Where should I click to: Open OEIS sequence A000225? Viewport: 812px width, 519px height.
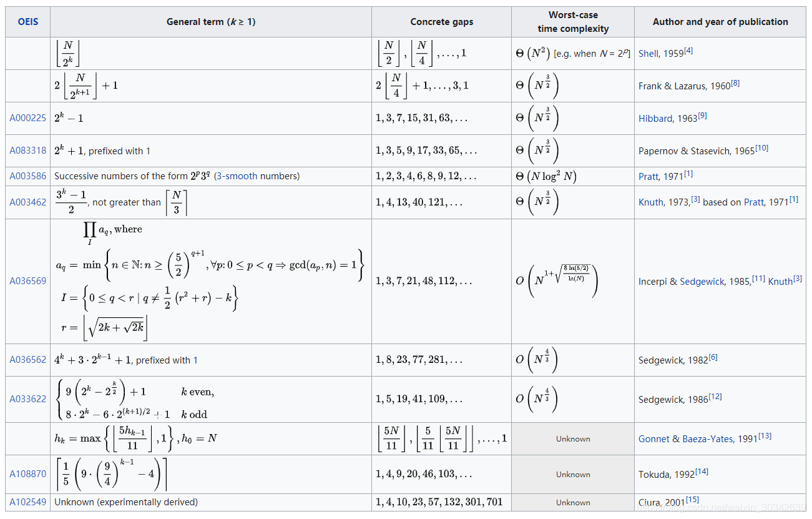tap(28, 118)
